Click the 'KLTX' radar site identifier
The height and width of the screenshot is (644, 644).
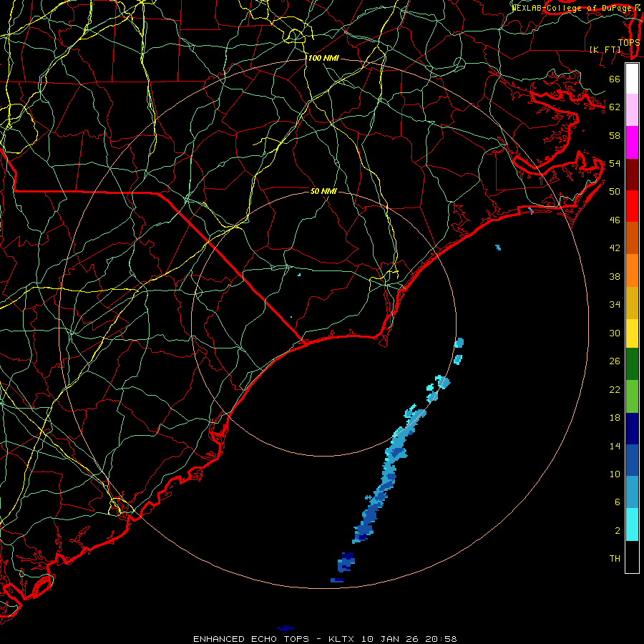click(x=343, y=639)
